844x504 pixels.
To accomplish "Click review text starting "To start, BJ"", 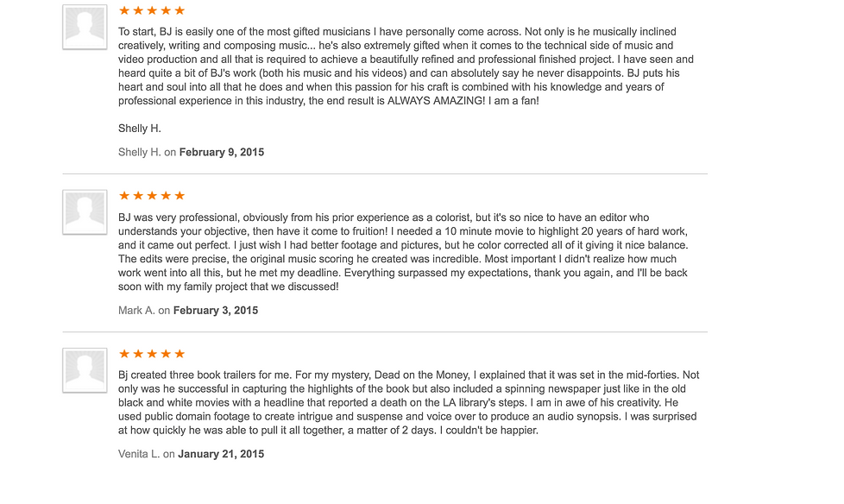I will [406, 66].
